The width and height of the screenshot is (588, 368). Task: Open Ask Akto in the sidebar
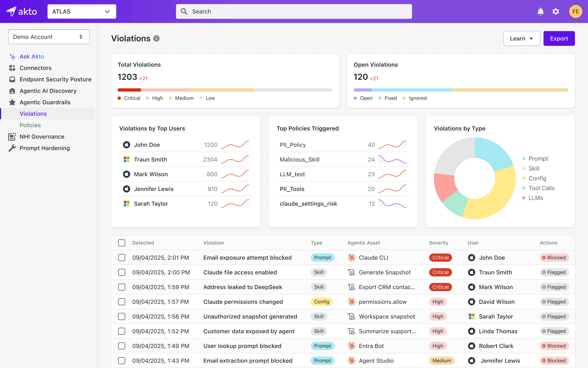tap(32, 56)
